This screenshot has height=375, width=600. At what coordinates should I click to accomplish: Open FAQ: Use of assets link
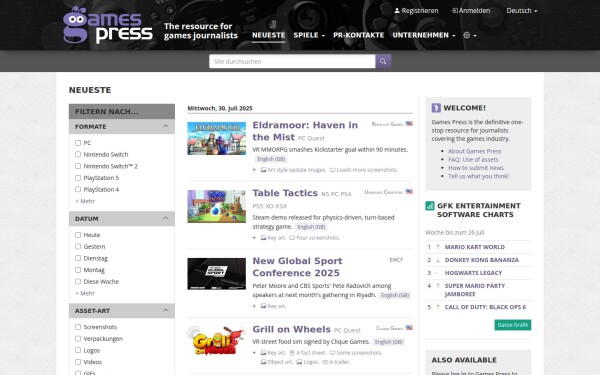pyautogui.click(x=473, y=160)
